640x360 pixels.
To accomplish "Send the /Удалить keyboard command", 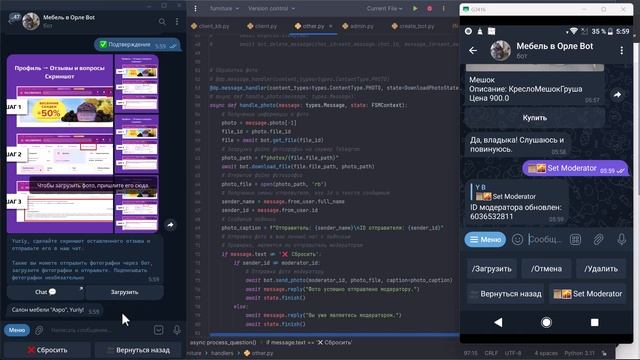I will (601, 269).
